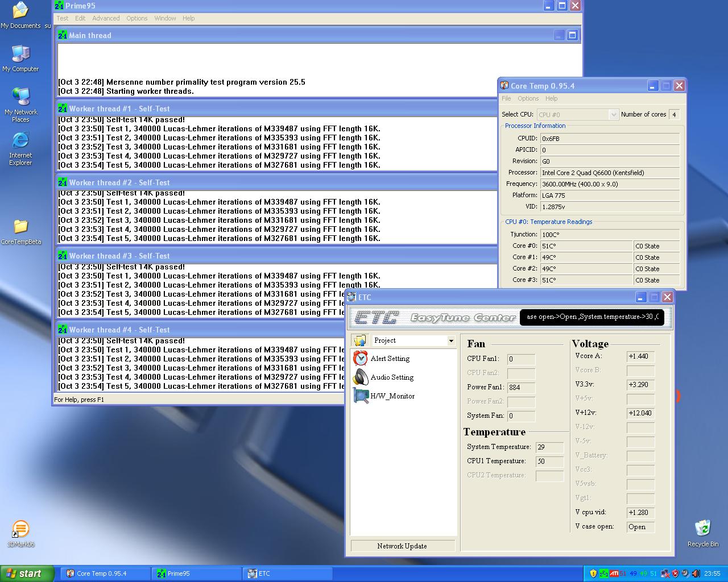Select the H/W_Monitor entry label
Viewport: 728px width, 582px height.
point(392,396)
